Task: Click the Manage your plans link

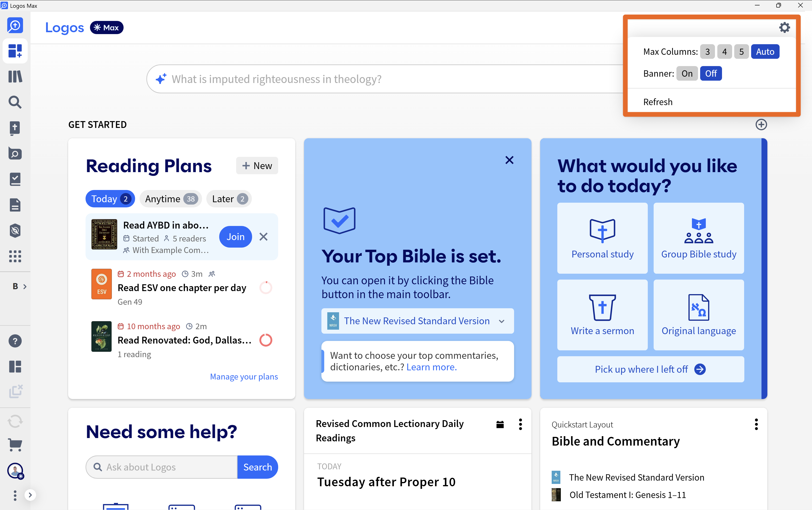Action: 244,376
